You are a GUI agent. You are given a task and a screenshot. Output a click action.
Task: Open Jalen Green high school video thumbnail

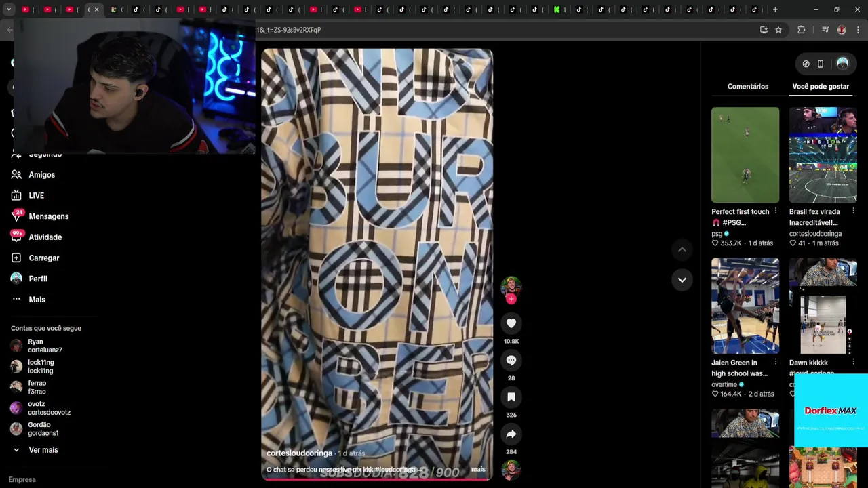(745, 306)
